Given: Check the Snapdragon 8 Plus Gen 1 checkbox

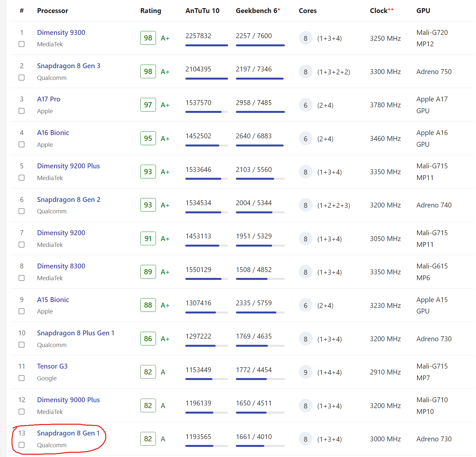Looking at the screenshot, I should click(x=22, y=345).
